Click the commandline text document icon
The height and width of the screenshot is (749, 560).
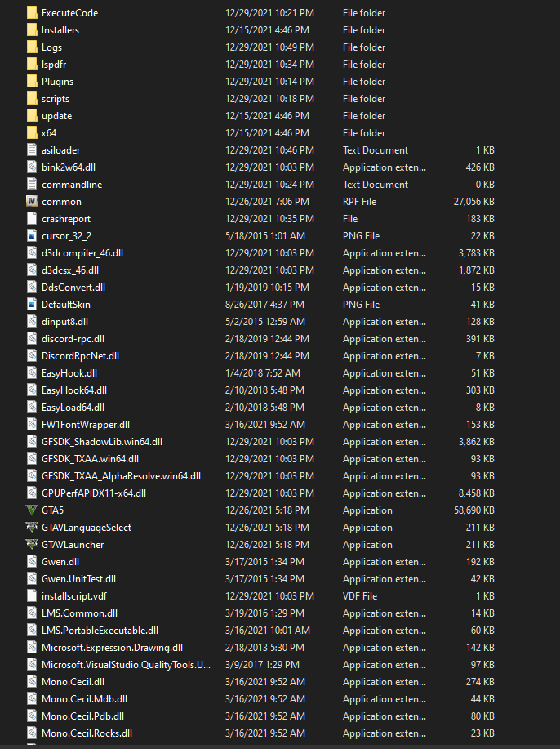point(32,185)
